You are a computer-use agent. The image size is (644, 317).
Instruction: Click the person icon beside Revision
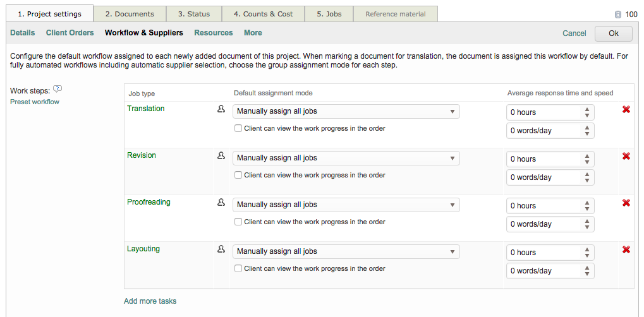coord(221,156)
